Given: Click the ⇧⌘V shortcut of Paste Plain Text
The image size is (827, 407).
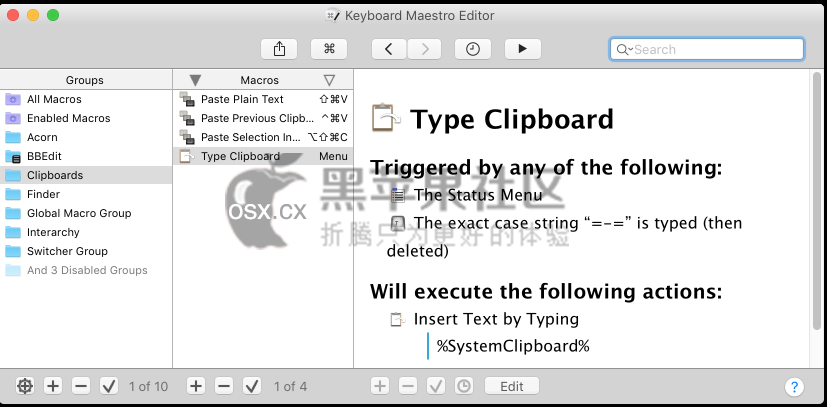Looking at the screenshot, I should pos(334,99).
